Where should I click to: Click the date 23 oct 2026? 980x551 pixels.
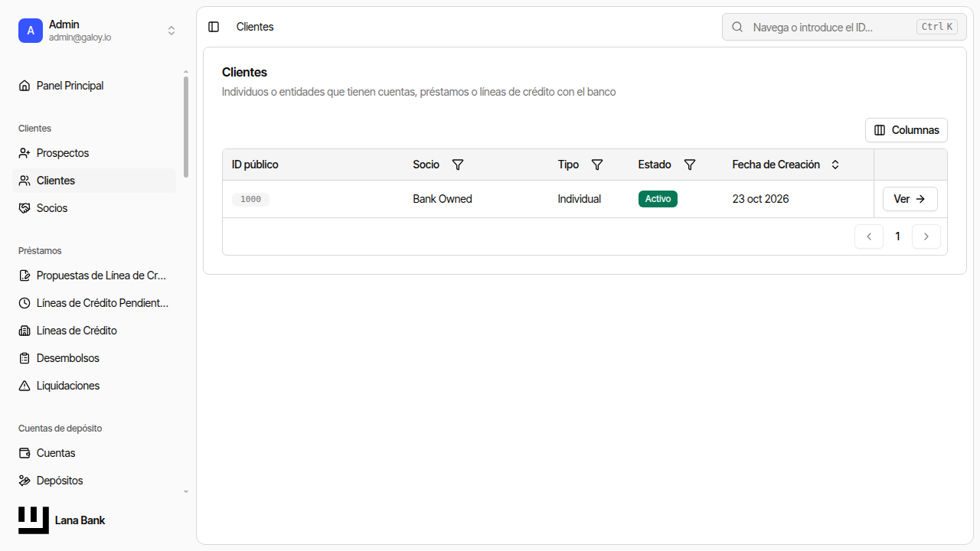click(x=760, y=199)
